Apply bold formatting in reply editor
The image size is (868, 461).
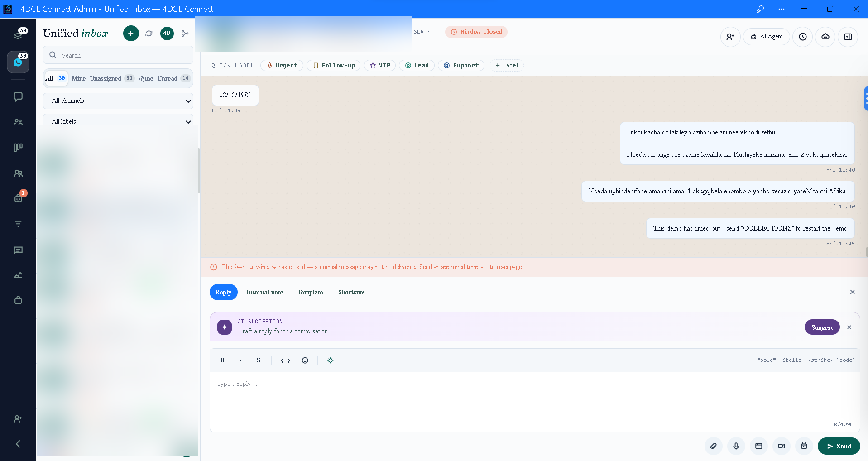click(222, 360)
